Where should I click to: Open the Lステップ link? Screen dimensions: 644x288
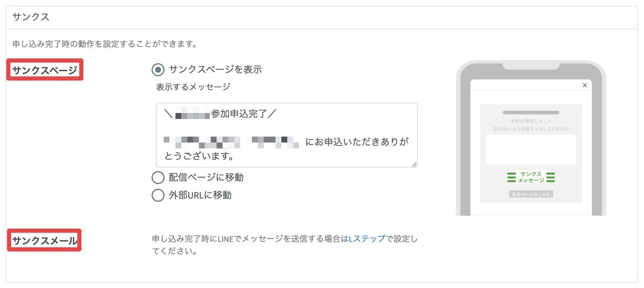367,239
